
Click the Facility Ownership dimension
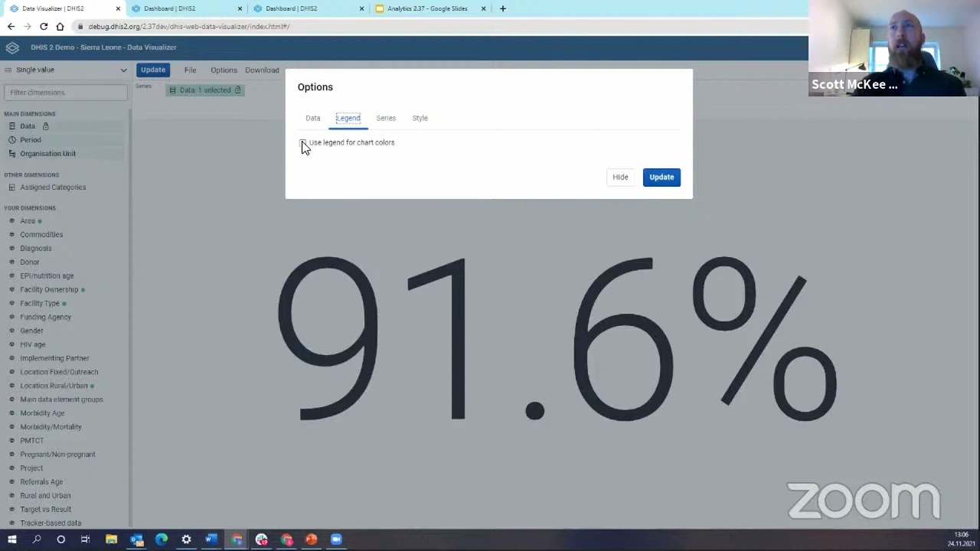click(x=49, y=289)
